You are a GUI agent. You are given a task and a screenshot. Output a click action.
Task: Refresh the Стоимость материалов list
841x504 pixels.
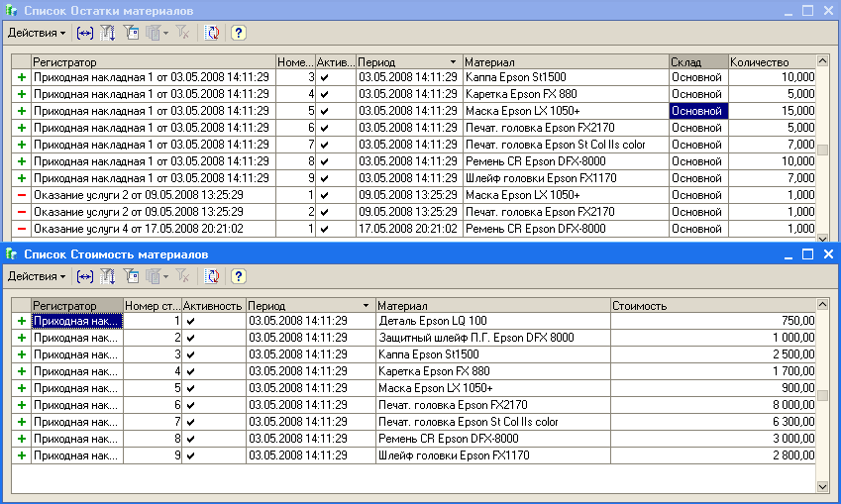pyautogui.click(x=212, y=276)
